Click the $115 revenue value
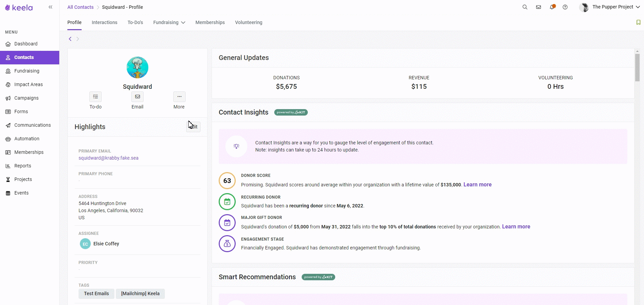This screenshot has width=644, height=305. coord(419,86)
